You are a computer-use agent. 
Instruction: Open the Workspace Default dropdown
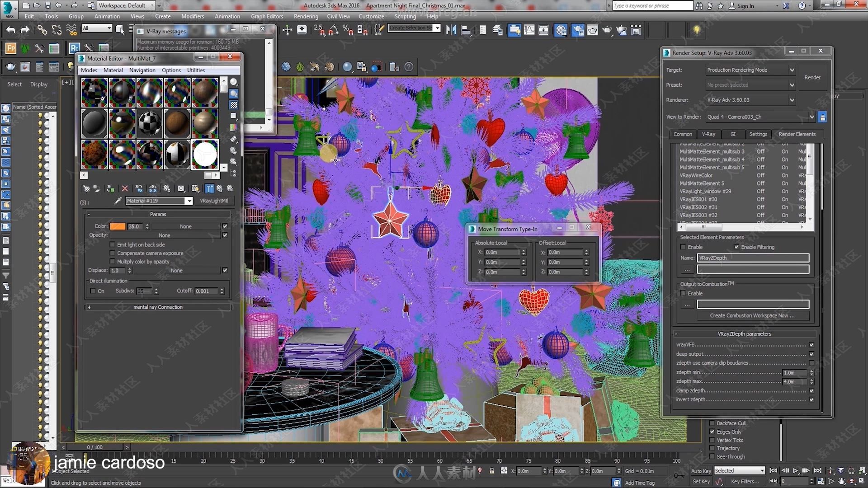(x=127, y=5)
